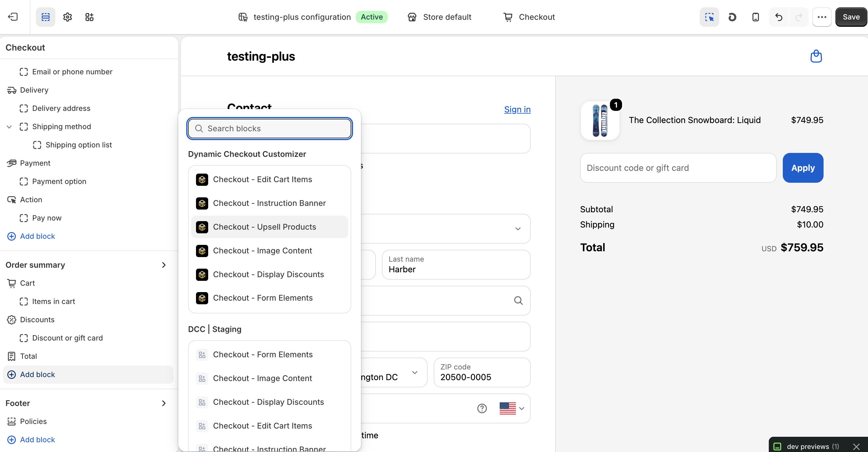Add DCC Staging Edit Cart Items block
This screenshot has width=868, height=452.
click(x=270, y=426)
